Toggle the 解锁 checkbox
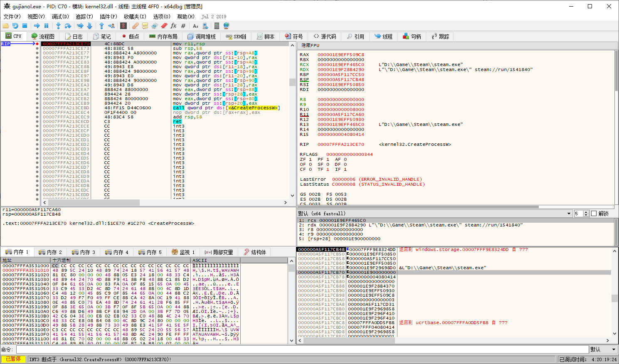619x364 pixels. [594, 213]
